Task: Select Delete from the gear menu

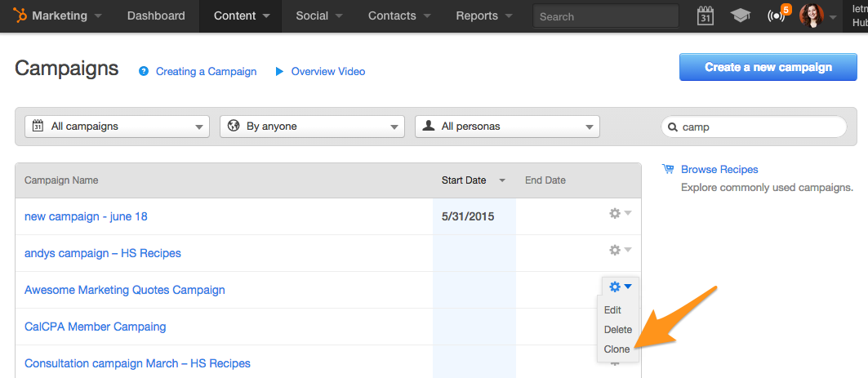Action: pos(618,329)
